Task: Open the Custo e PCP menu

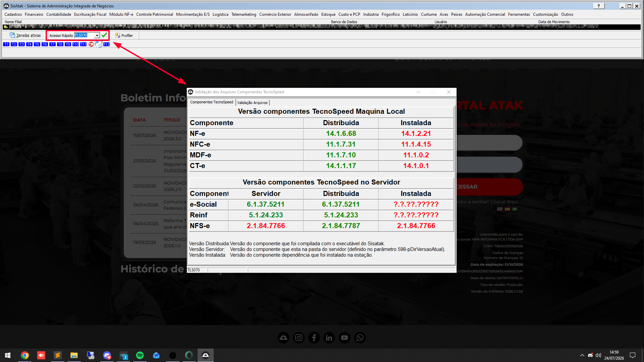Action: pyautogui.click(x=349, y=14)
